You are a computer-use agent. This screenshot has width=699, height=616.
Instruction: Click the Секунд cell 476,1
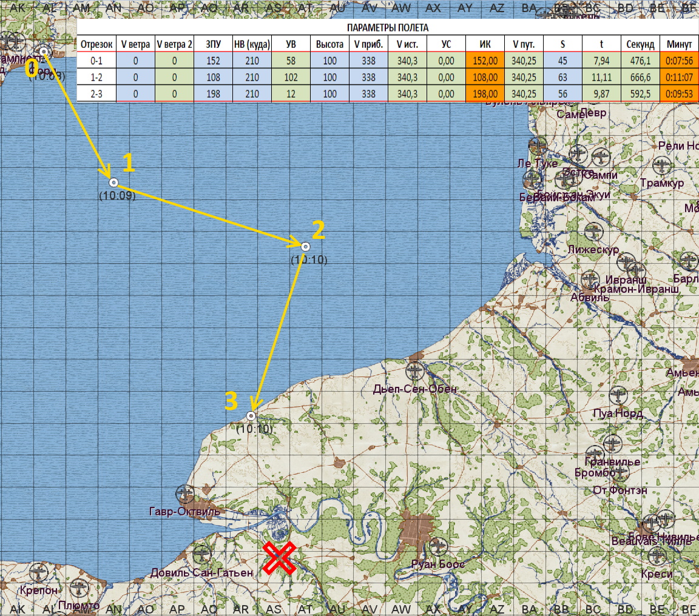pos(640,61)
